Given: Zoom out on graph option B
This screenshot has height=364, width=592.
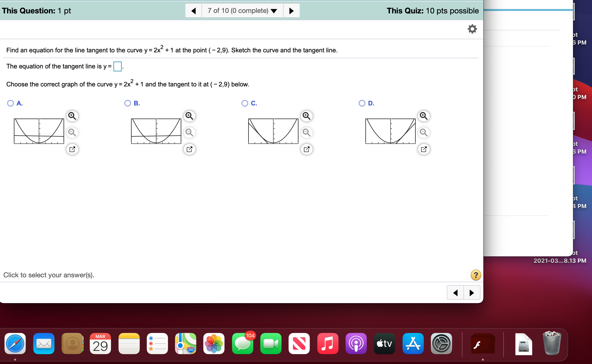Looking at the screenshot, I should [x=190, y=133].
